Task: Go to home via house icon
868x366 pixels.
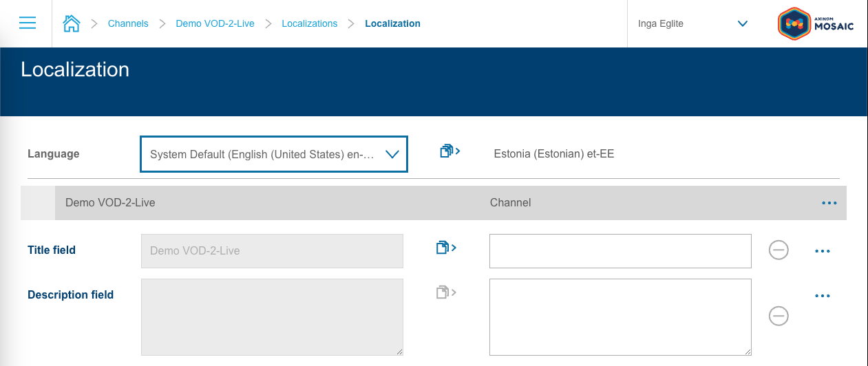Action: [71, 23]
